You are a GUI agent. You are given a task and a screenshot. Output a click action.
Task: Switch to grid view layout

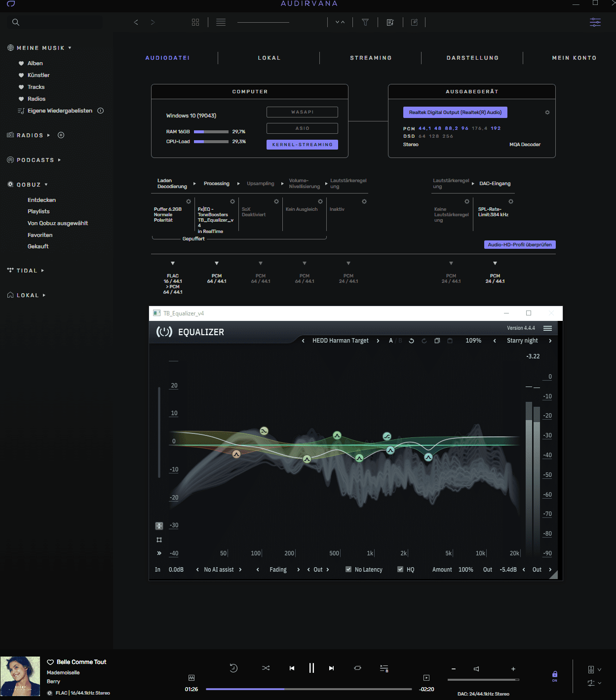(195, 22)
